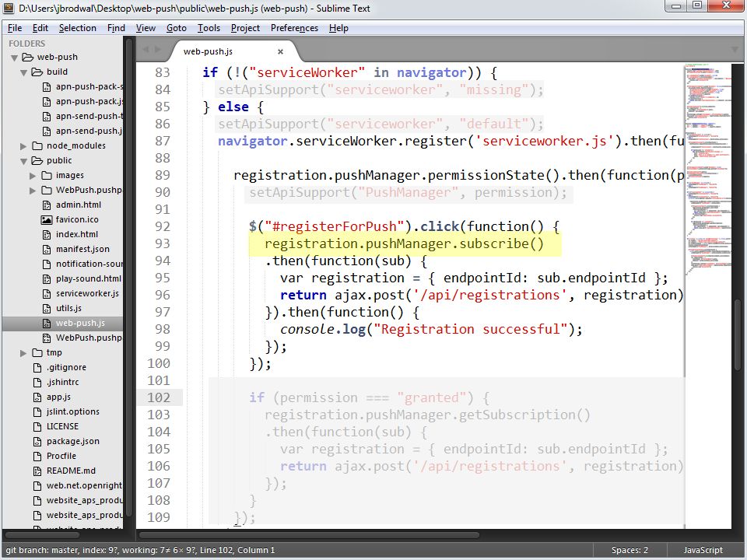Click the file icon beside admin.html
Image resolution: width=747 pixels, height=560 pixels.
(x=46, y=205)
